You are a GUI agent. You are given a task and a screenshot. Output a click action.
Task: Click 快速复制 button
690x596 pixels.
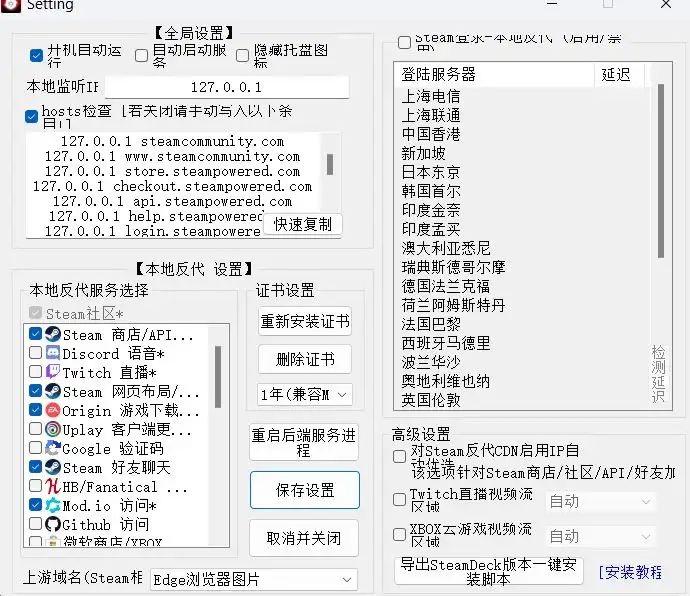pyautogui.click(x=303, y=224)
